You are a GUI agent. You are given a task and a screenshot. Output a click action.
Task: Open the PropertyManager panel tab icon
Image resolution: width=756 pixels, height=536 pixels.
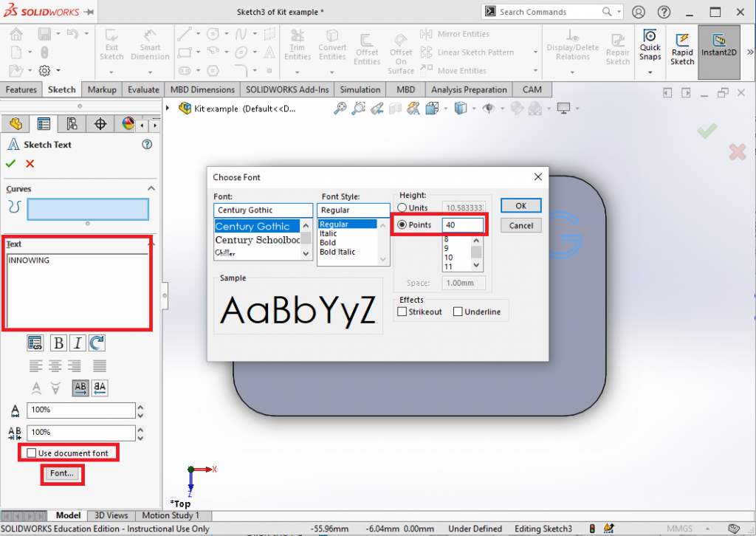click(44, 123)
